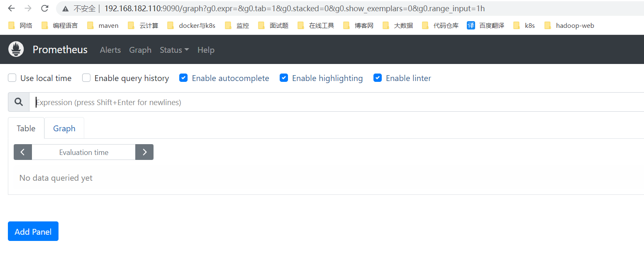Click the browser forward arrow

coord(28,8)
